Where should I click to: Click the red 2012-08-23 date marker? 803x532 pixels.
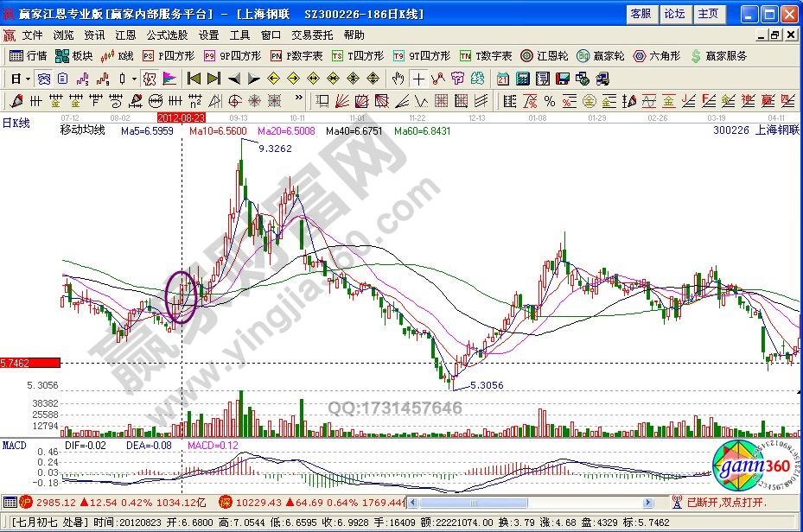(x=181, y=117)
